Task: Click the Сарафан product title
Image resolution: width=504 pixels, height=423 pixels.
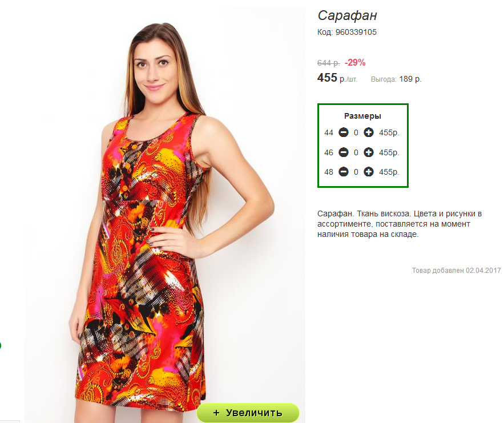Action: pos(347,15)
